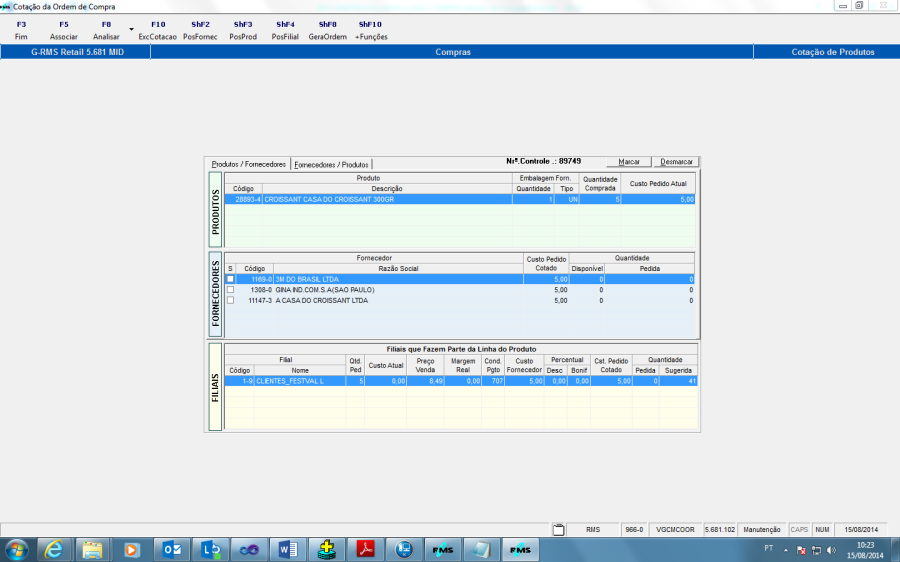Screen dimensions: 900x562
Task: Click the remote desktop globe taskbar icon
Action: click(404, 550)
